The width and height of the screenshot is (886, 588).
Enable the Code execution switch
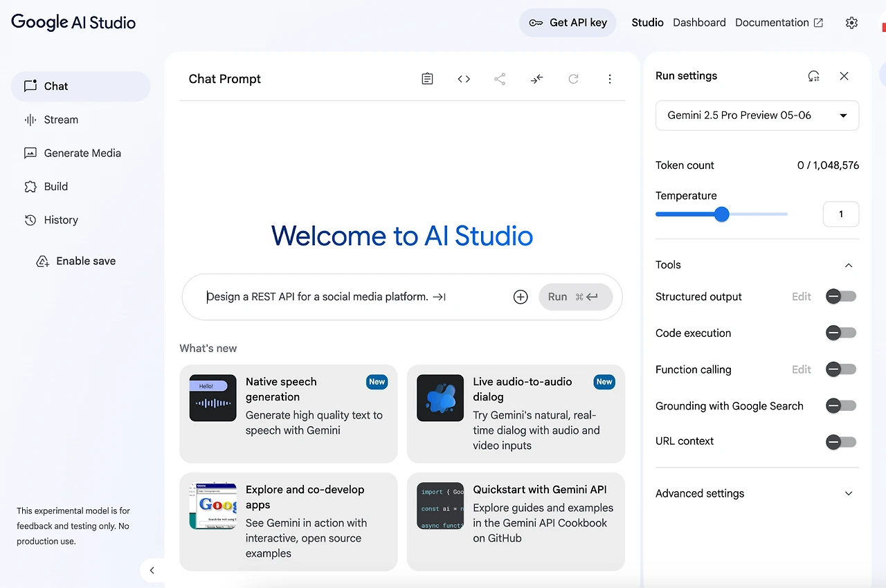pyautogui.click(x=841, y=333)
